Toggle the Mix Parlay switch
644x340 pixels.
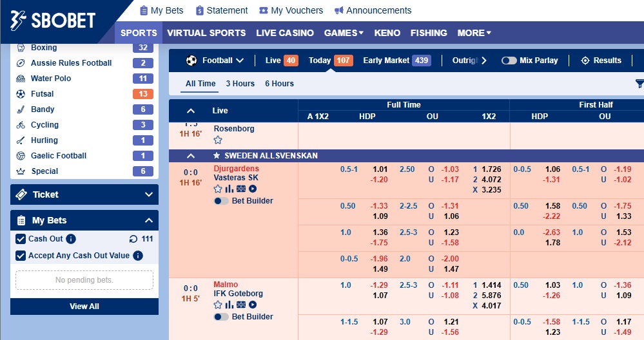pyautogui.click(x=509, y=61)
